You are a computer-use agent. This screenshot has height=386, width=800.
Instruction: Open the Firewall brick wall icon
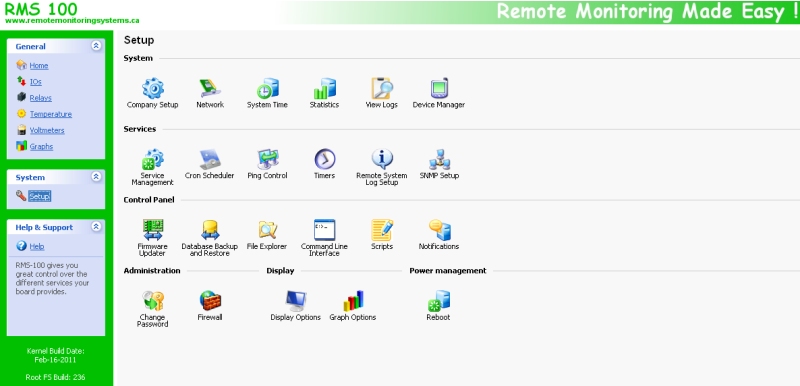coord(210,301)
